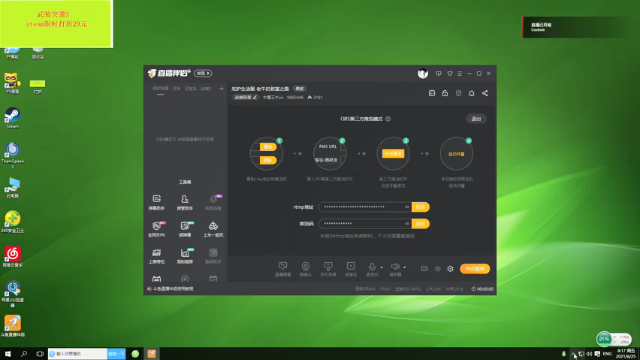Click the 21% floating memory ball widget
Screen dimensions: 640x360
pos(604,339)
